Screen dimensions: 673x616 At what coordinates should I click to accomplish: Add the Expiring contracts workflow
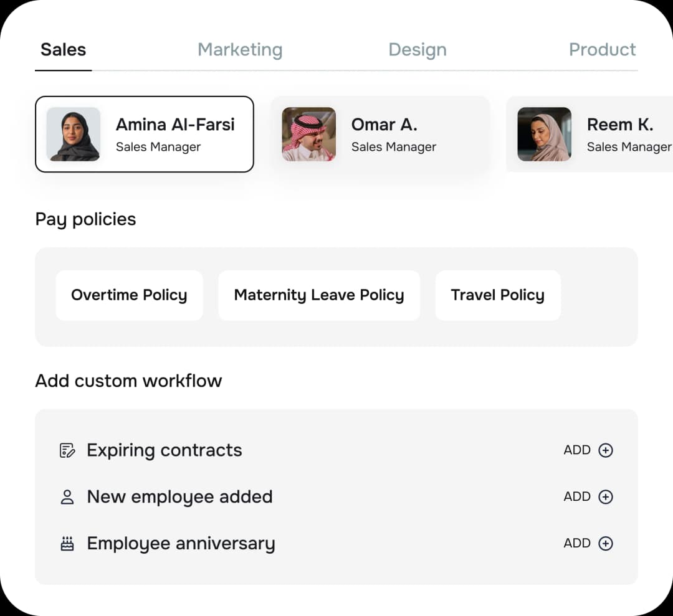click(588, 450)
